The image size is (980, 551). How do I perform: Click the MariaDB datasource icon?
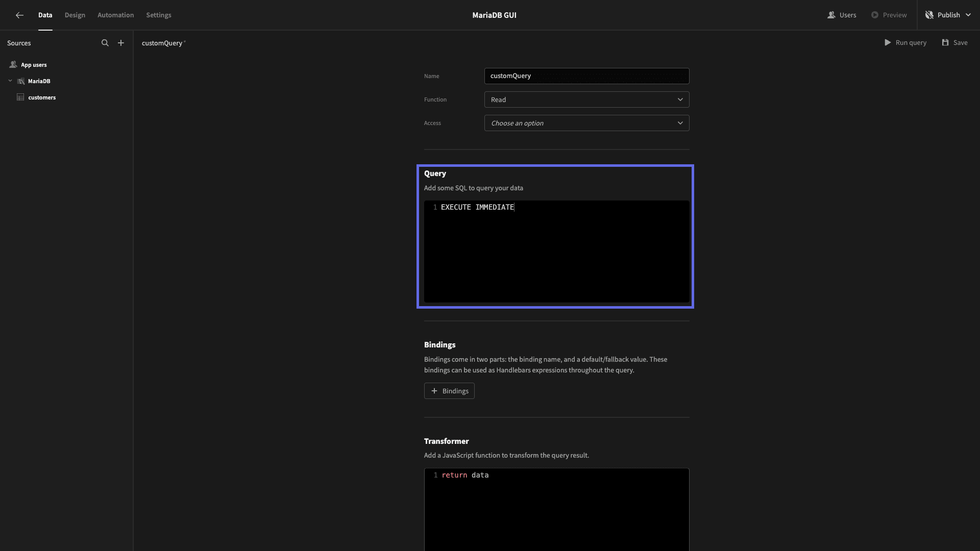(21, 81)
